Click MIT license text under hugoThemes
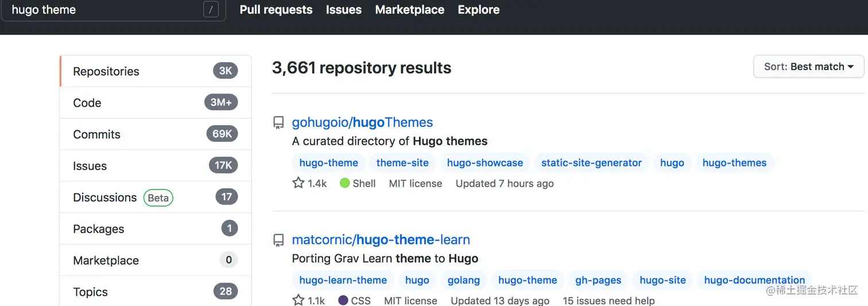 [416, 183]
